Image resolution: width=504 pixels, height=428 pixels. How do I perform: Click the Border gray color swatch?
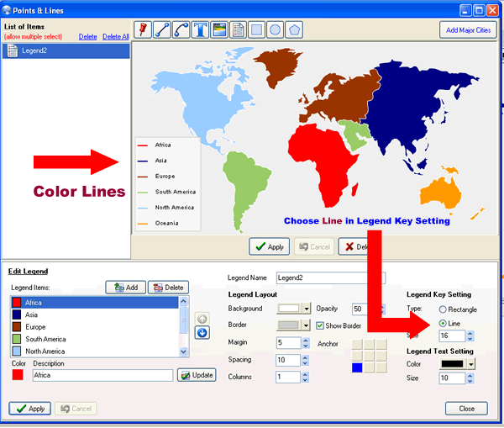tap(289, 325)
